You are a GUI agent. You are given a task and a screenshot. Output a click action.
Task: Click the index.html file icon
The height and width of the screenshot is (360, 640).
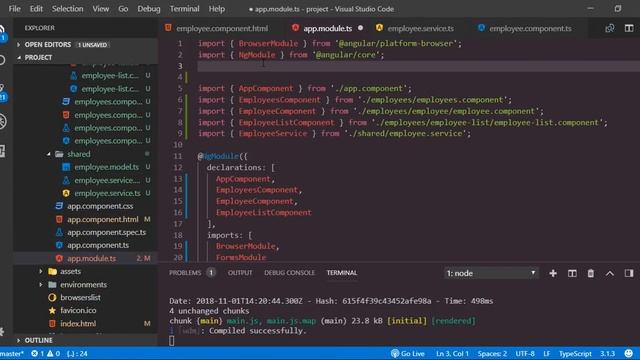click(52, 324)
